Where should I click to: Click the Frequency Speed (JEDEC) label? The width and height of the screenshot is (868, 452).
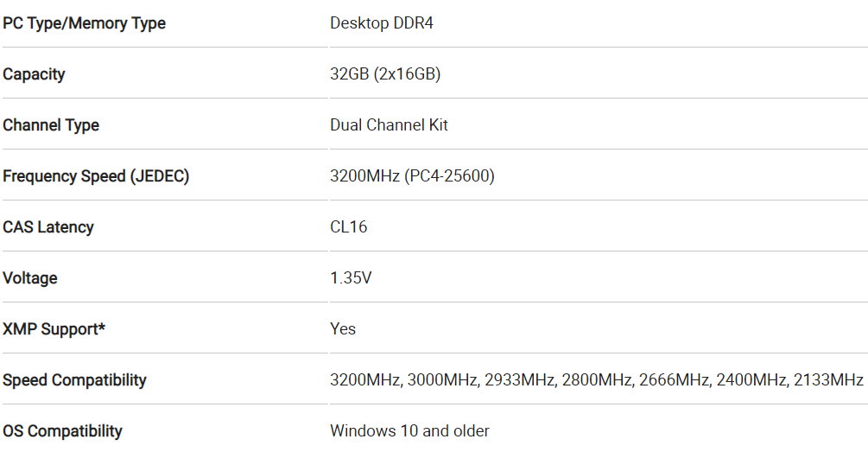[x=96, y=176]
